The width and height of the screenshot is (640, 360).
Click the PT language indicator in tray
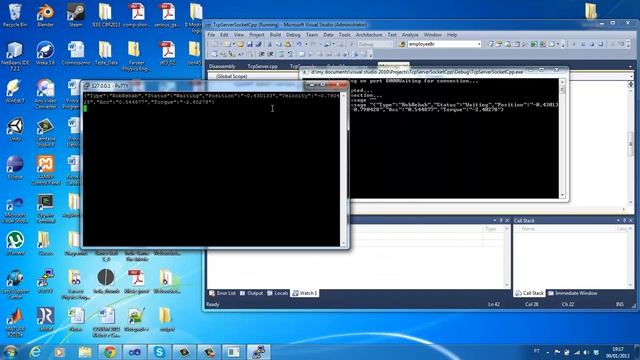pos(537,351)
